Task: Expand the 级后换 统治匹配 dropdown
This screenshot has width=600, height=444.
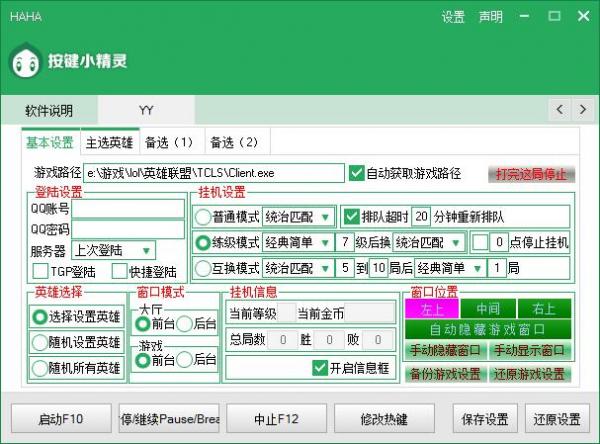Action: (x=429, y=242)
